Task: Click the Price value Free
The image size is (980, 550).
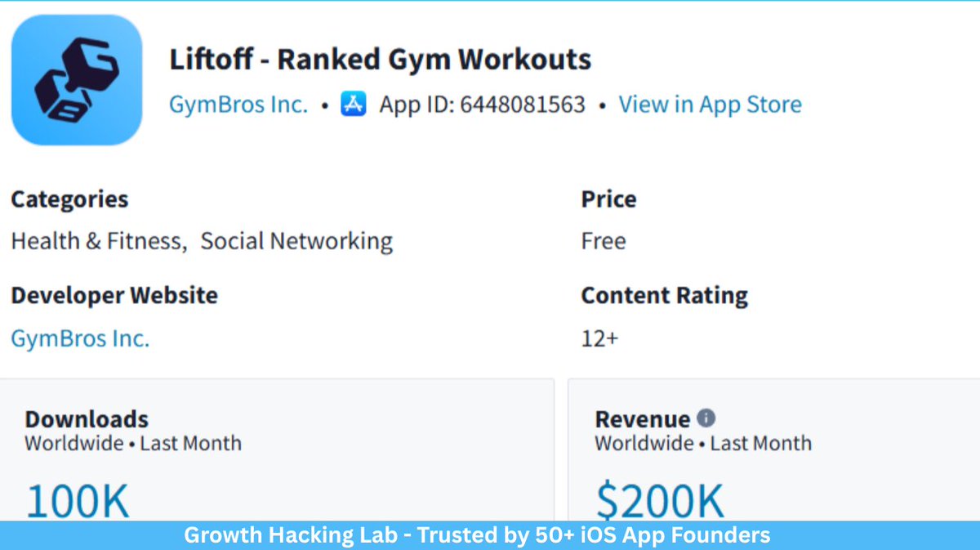Action: pyautogui.click(x=604, y=241)
